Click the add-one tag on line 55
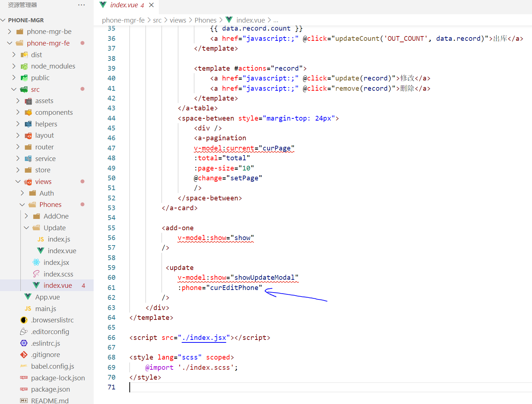Image resolution: width=532 pixels, height=404 pixels. (180, 228)
